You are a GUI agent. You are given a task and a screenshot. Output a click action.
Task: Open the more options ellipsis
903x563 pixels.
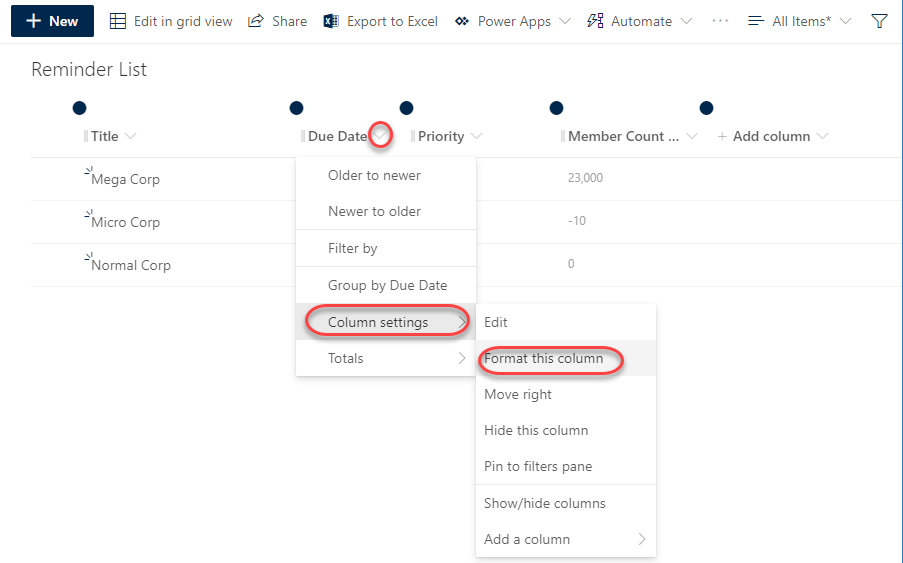pos(720,21)
